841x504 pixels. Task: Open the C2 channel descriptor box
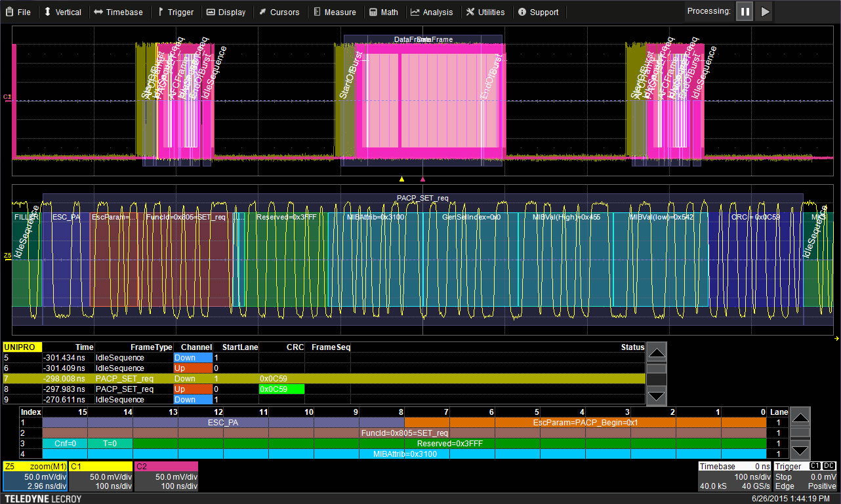pyautogui.click(x=166, y=476)
